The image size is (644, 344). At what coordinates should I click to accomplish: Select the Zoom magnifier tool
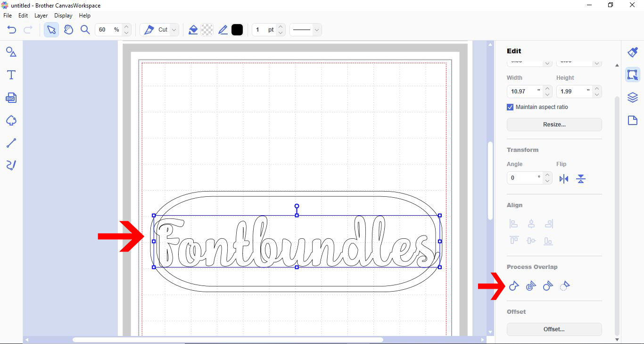coord(85,30)
